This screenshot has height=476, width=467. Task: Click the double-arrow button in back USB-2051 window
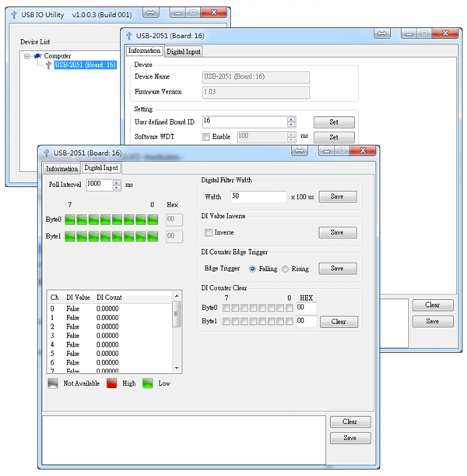[x=382, y=33]
